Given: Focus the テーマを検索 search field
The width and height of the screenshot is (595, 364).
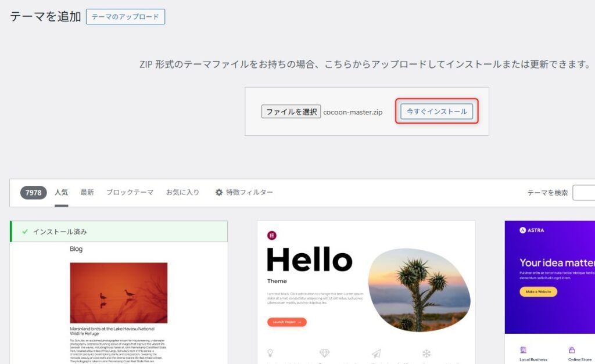Looking at the screenshot, I should 583,193.
